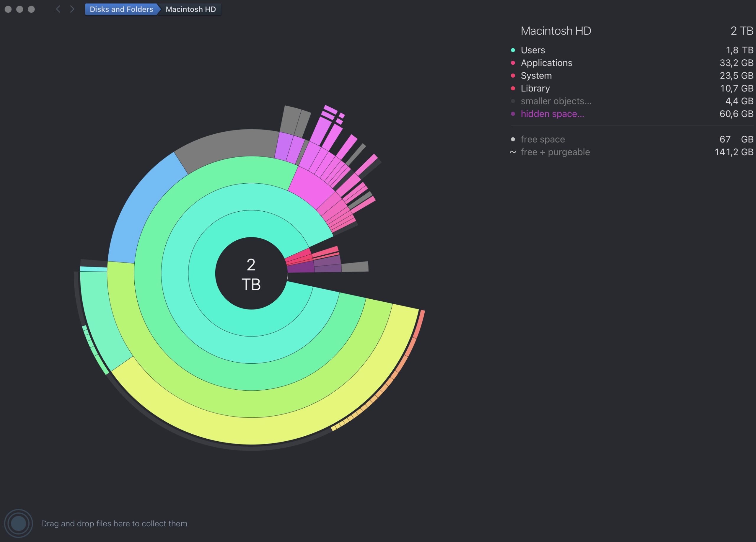The width and height of the screenshot is (756, 542).
Task: Click the purple hidden space legend dot
Action: point(513,114)
